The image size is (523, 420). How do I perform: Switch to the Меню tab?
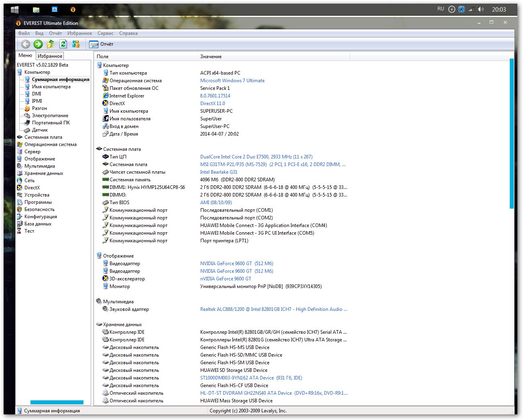[25, 55]
